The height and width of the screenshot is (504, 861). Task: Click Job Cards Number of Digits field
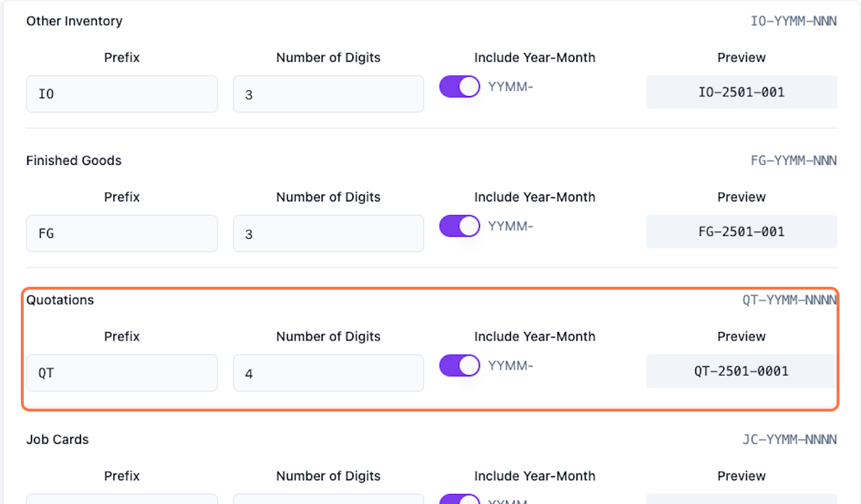328,500
